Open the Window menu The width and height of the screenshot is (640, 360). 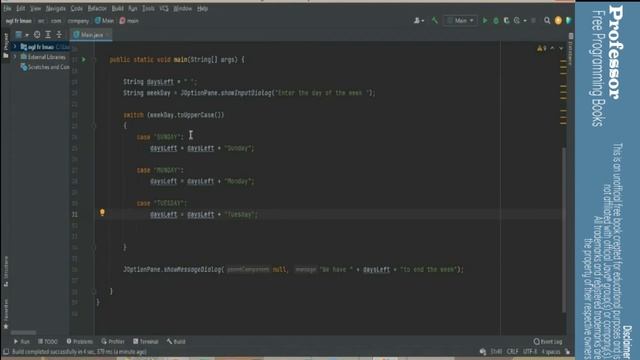click(182, 8)
